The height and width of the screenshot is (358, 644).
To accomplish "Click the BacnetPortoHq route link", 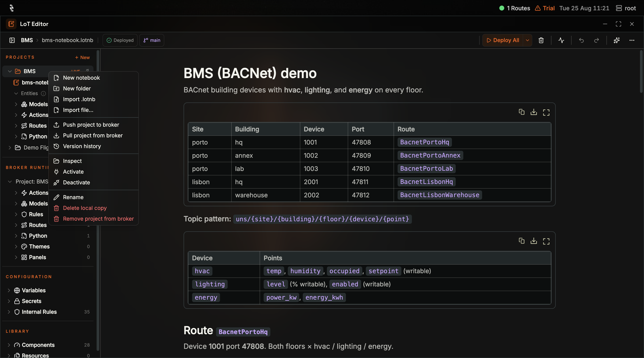I will (x=424, y=142).
